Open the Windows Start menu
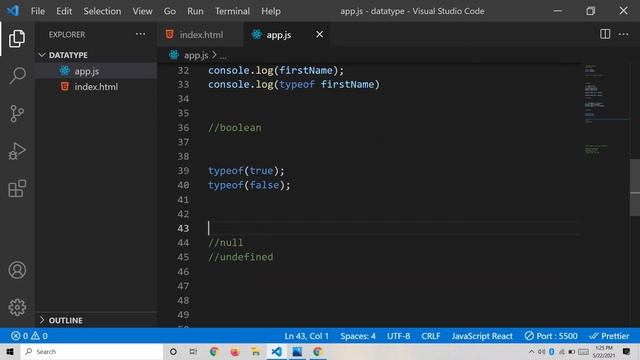 click(10, 351)
